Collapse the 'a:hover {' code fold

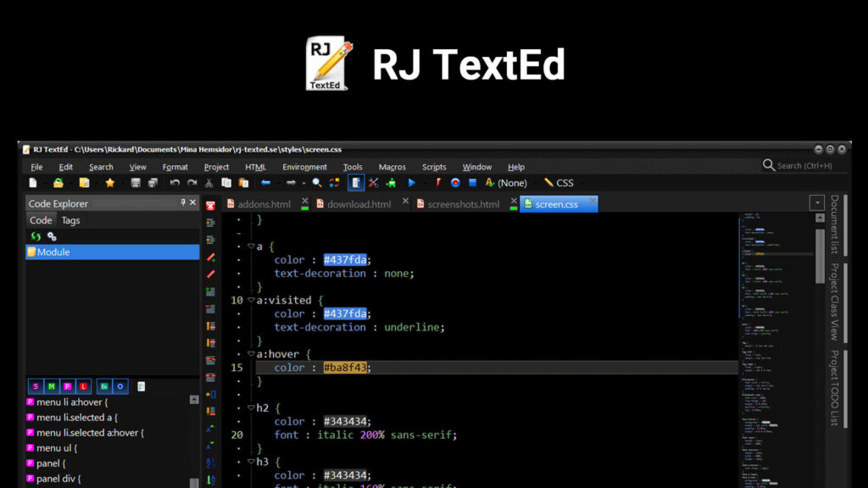[251, 353]
